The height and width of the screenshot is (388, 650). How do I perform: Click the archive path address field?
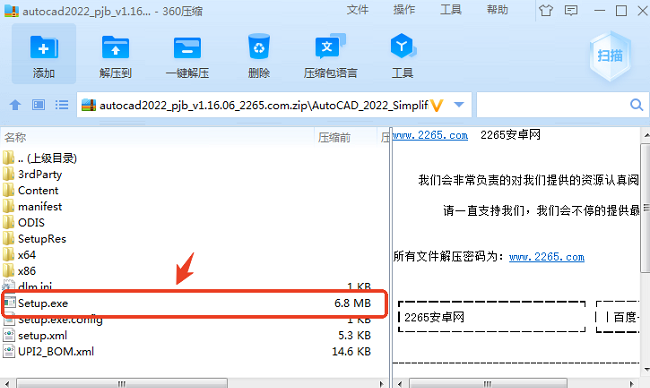tap(274, 105)
